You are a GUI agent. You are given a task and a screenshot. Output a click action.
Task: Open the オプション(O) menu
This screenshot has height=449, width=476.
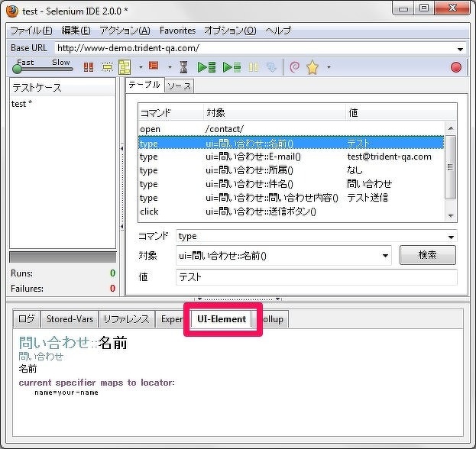point(230,31)
